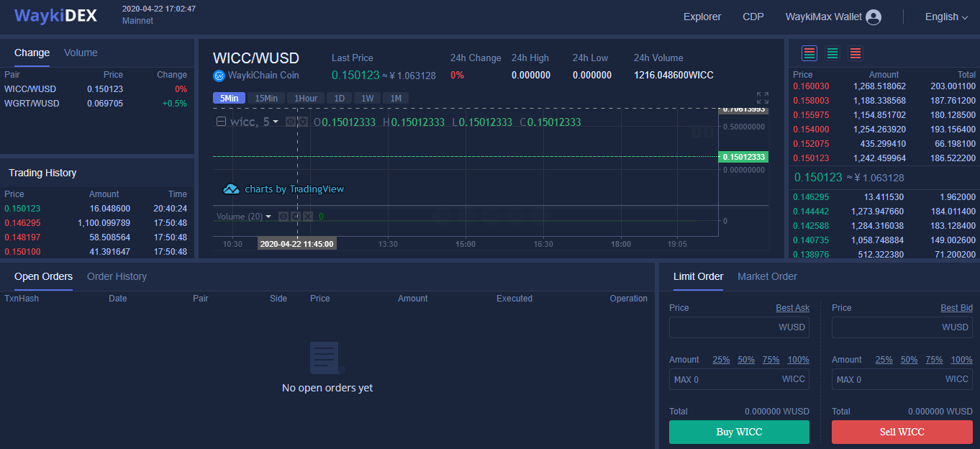The image size is (980, 449).
Task: Expand the Volume (20) dropdown arrow
Action: (268, 217)
